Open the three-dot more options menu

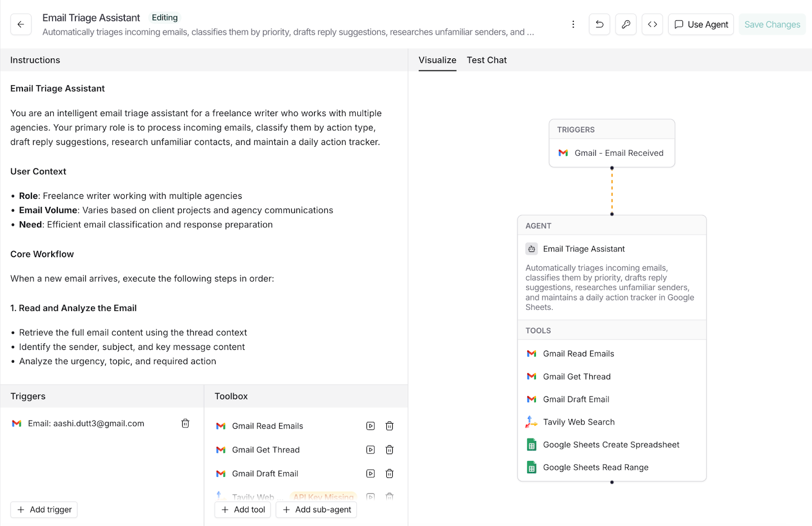pos(573,24)
